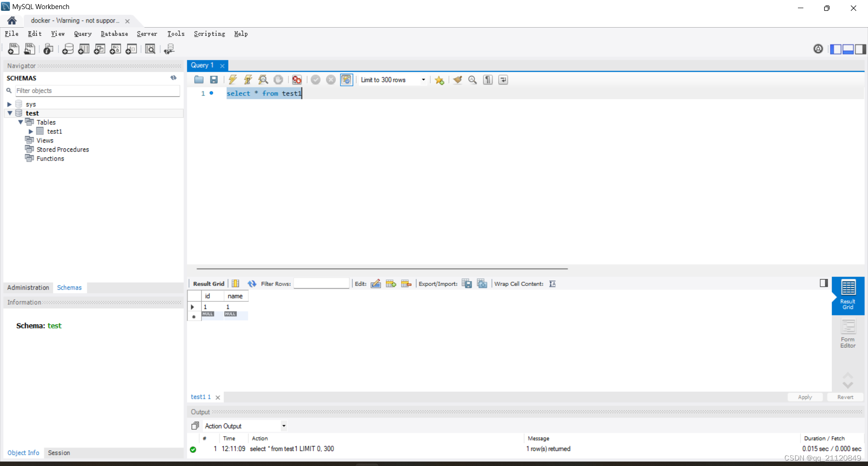The width and height of the screenshot is (868, 466).
Task: Open the object inspector icon
Action: 48,49
